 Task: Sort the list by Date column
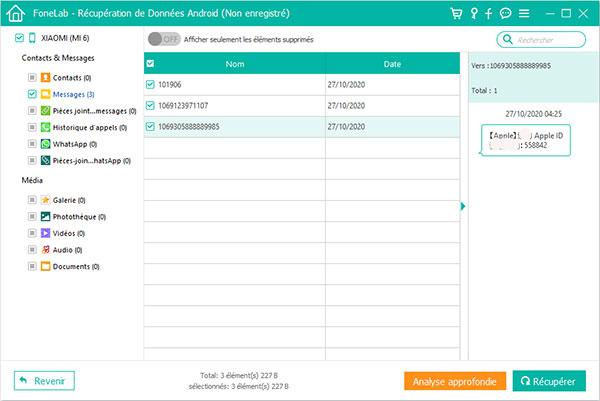tap(392, 64)
